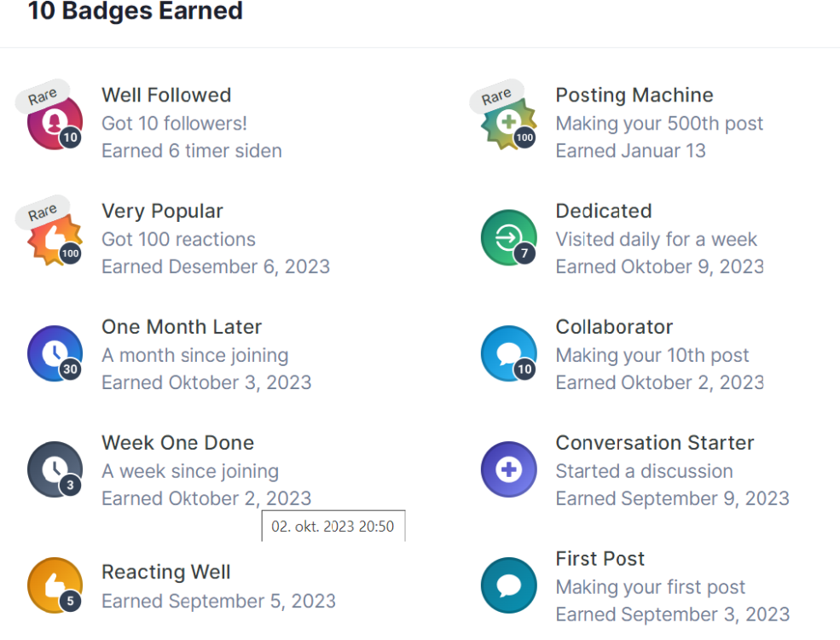
Task: Click the Week One Done clock icon
Action: [55, 470]
